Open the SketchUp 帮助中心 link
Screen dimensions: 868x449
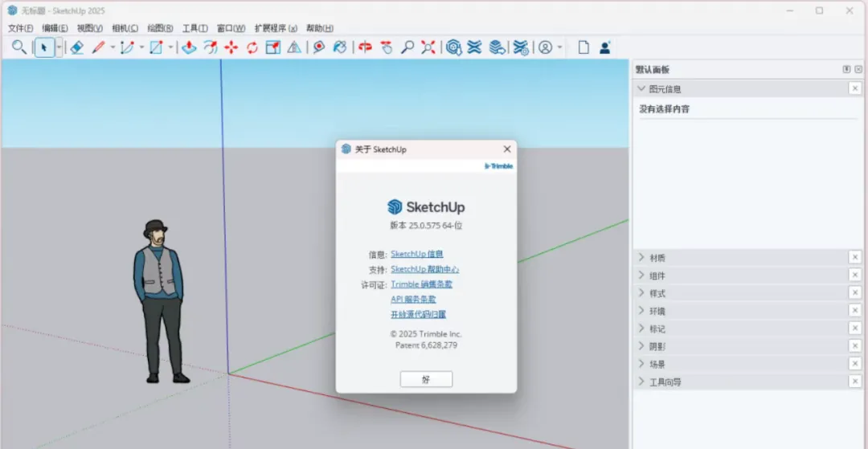pyautogui.click(x=424, y=269)
